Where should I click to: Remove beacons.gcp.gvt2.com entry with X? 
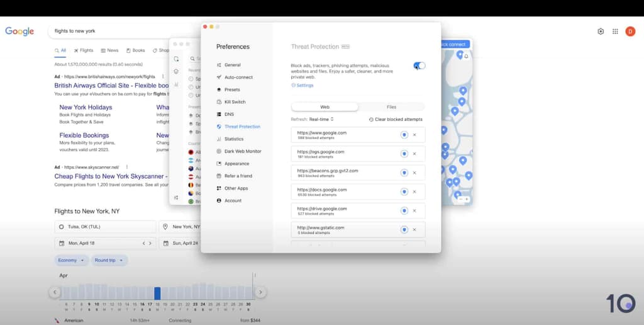click(x=414, y=173)
